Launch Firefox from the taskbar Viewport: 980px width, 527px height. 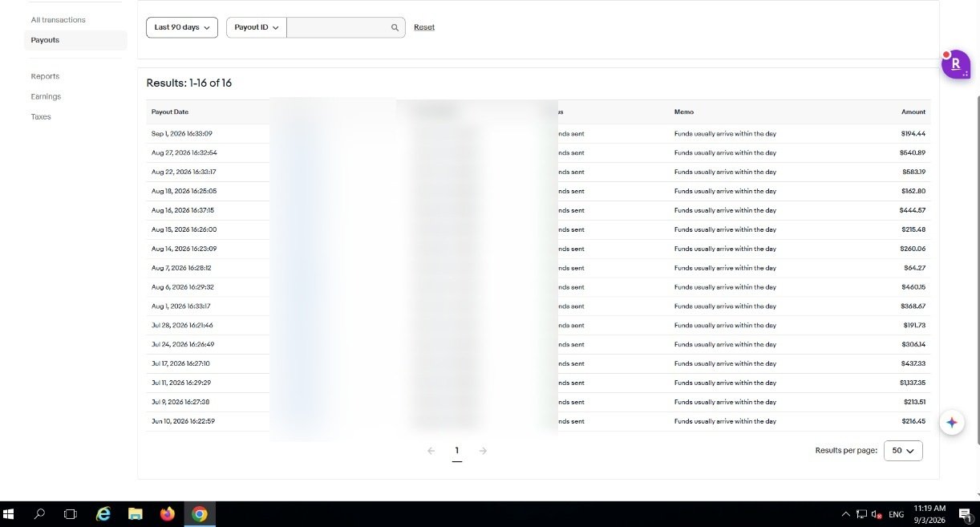coord(168,514)
